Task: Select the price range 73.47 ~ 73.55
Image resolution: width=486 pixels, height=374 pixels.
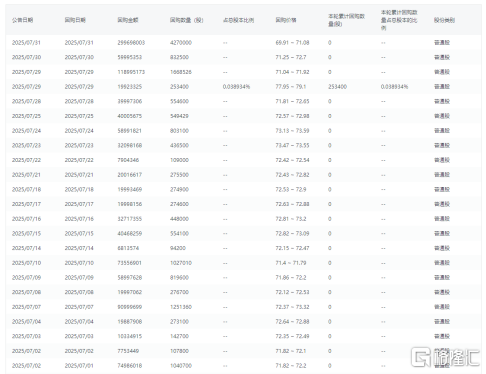Action: pyautogui.click(x=292, y=145)
